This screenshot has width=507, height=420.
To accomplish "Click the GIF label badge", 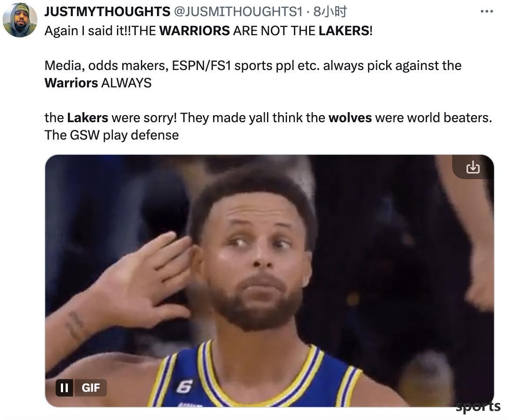I will coord(90,387).
